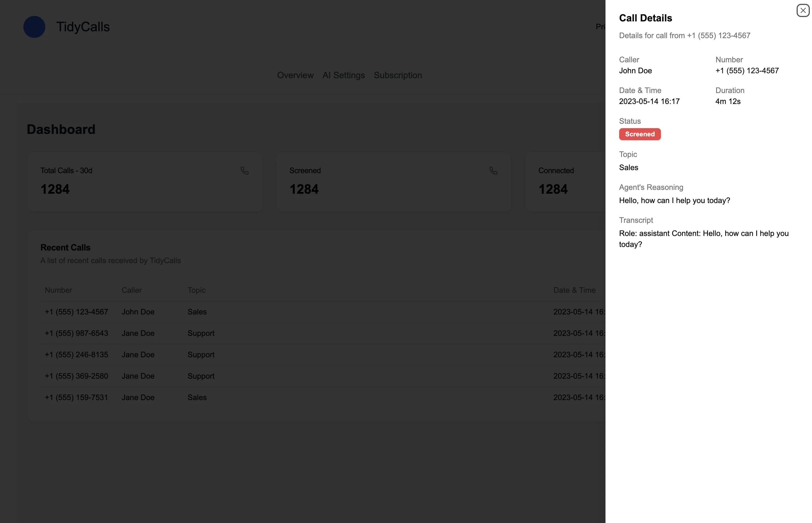Viewport: 812px width, 523px height.
Task: Open the Overview tab
Action: (x=295, y=75)
